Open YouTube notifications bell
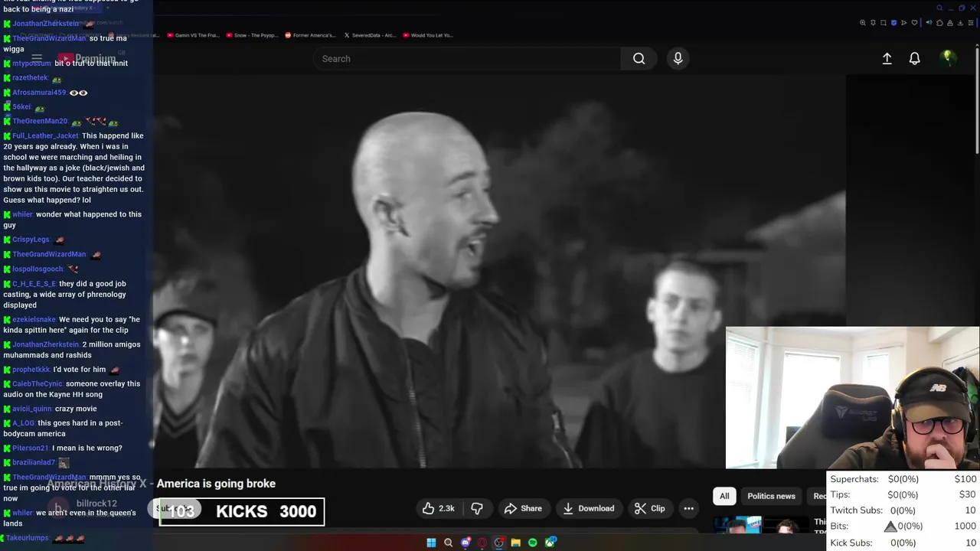 point(914,59)
